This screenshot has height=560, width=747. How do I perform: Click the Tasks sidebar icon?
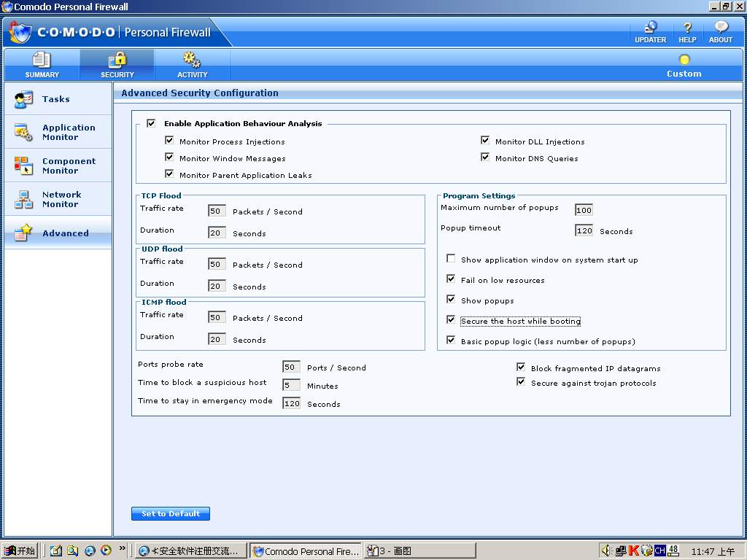tap(23, 99)
